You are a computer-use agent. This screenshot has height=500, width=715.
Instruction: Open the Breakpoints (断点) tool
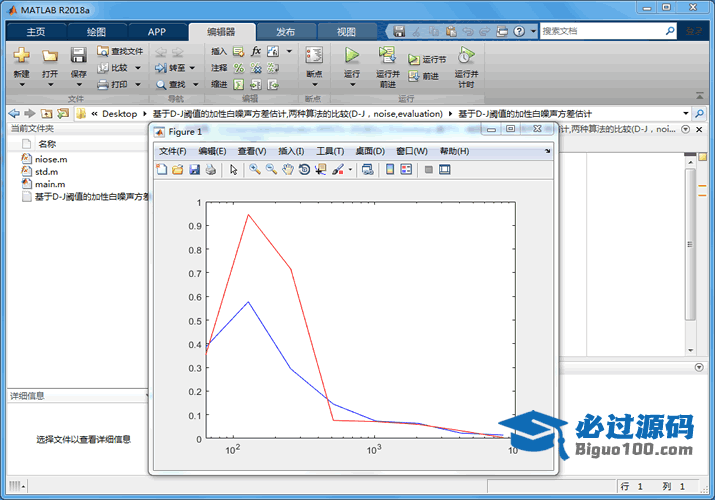[x=314, y=56]
